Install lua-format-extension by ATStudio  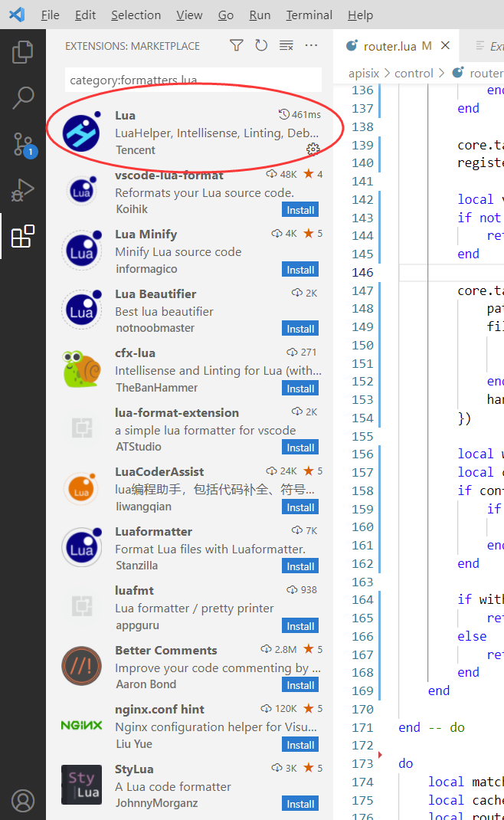click(x=300, y=448)
